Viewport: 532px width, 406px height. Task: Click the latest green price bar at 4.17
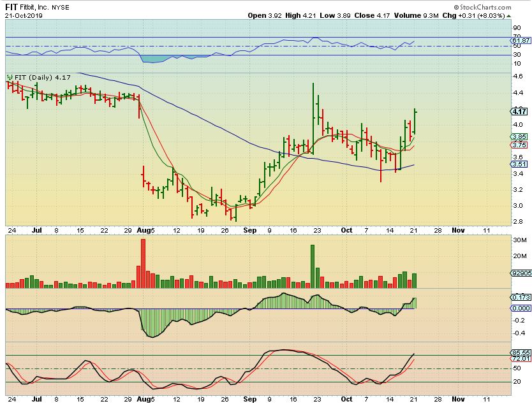click(x=415, y=121)
